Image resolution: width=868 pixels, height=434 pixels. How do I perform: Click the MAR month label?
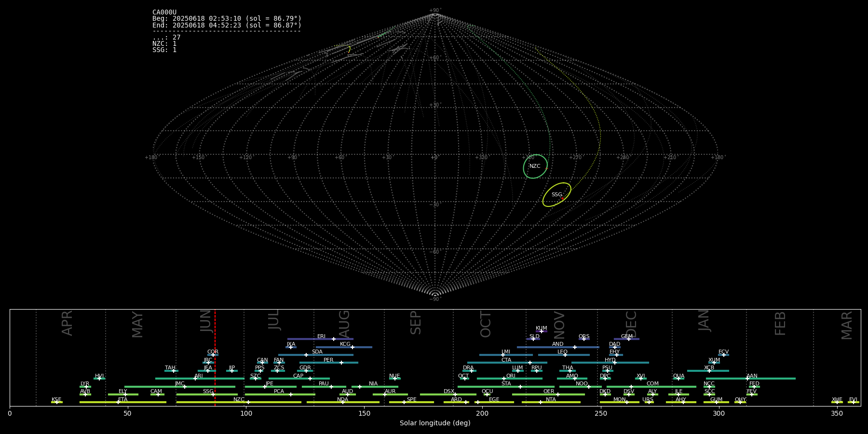pos(847,325)
